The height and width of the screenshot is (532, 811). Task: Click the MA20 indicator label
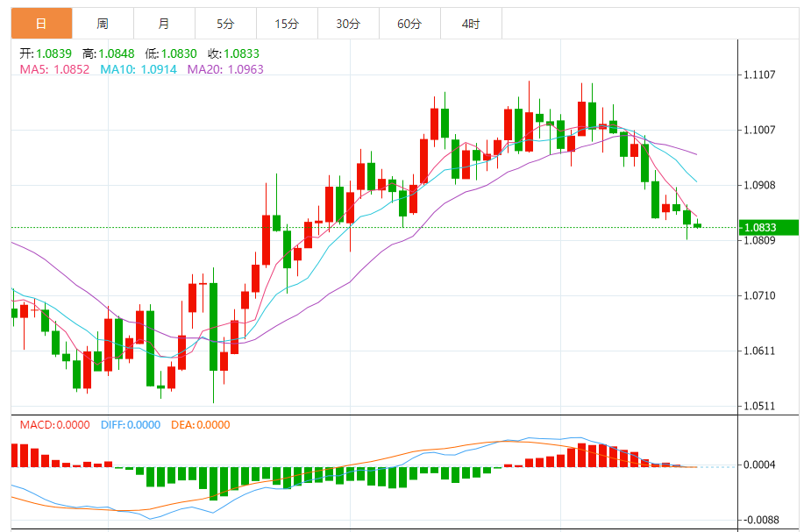tap(225, 69)
